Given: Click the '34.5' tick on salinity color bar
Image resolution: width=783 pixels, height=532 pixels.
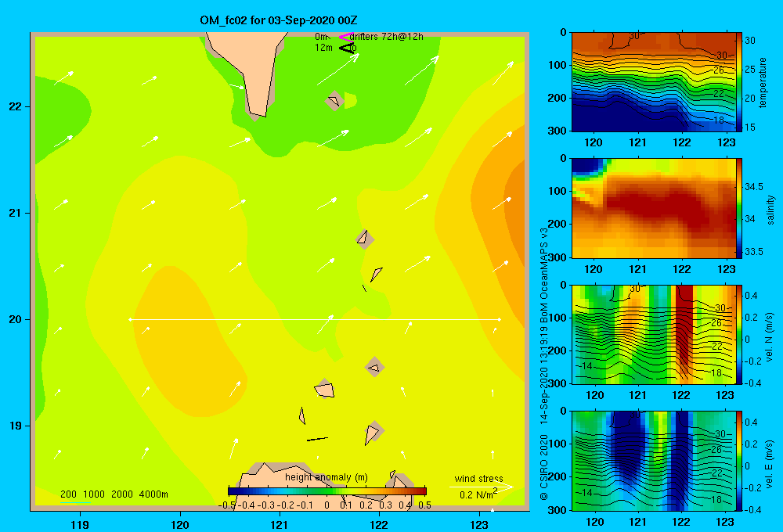Looking at the screenshot, I should (753, 187).
